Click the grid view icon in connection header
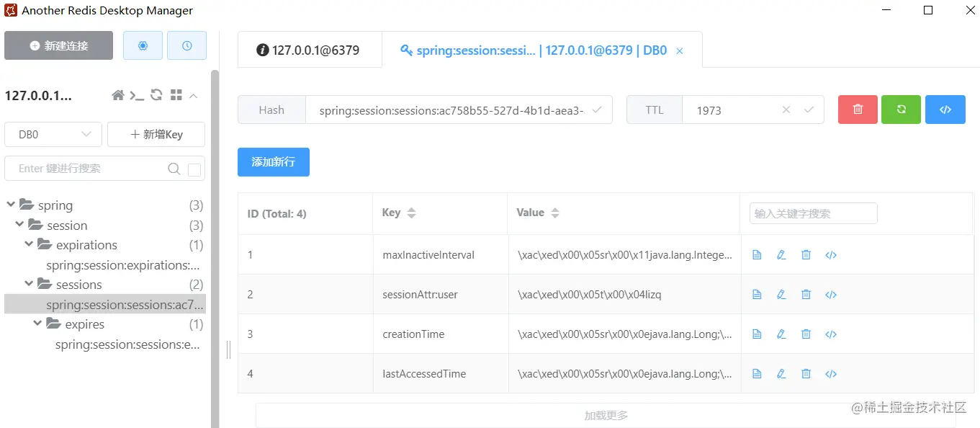The image size is (980, 428). point(176,95)
